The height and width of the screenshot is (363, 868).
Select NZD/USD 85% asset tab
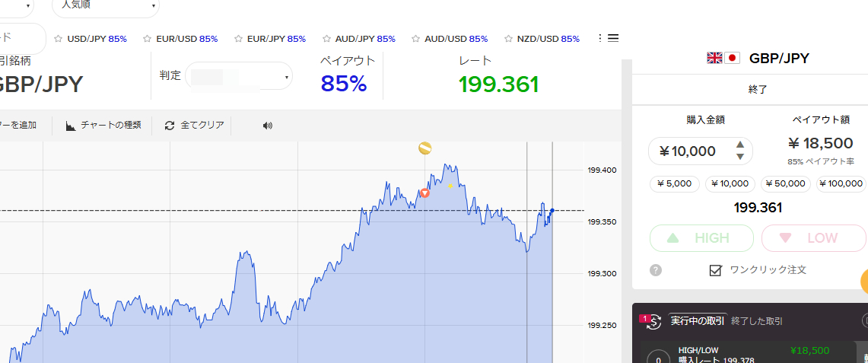point(548,39)
